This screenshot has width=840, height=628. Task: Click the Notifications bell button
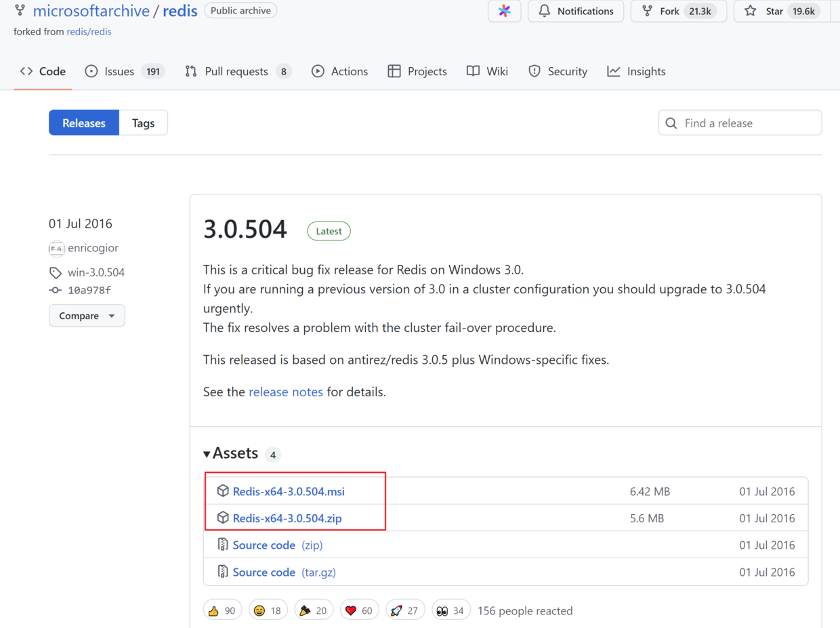[x=576, y=11]
